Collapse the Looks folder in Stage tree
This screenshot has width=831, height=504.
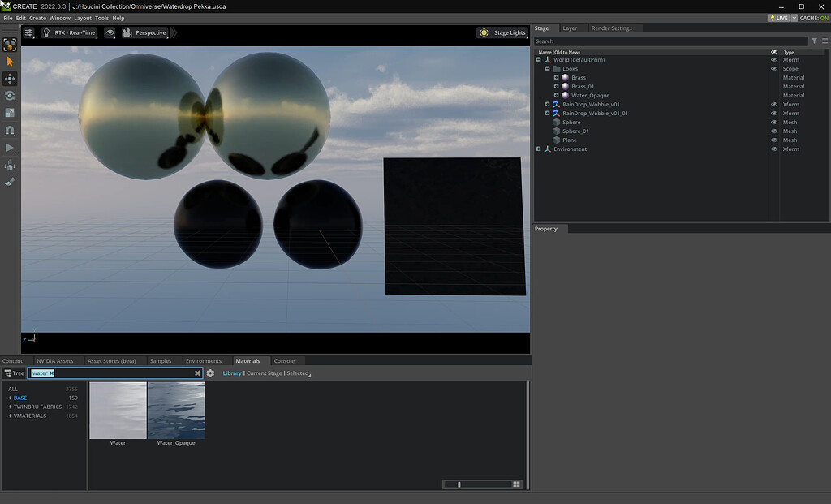point(548,69)
